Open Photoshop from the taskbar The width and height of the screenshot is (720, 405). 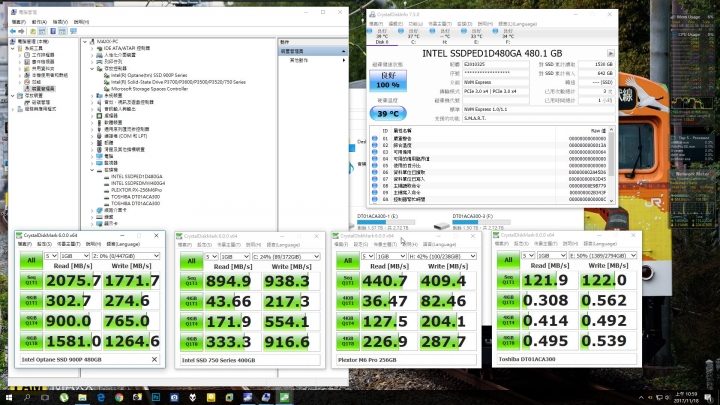[x=156, y=398]
